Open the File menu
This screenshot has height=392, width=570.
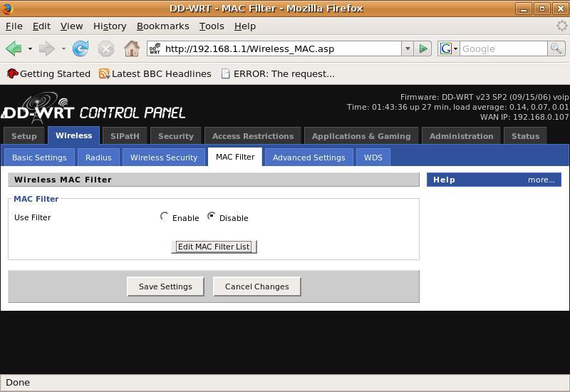coord(14,26)
